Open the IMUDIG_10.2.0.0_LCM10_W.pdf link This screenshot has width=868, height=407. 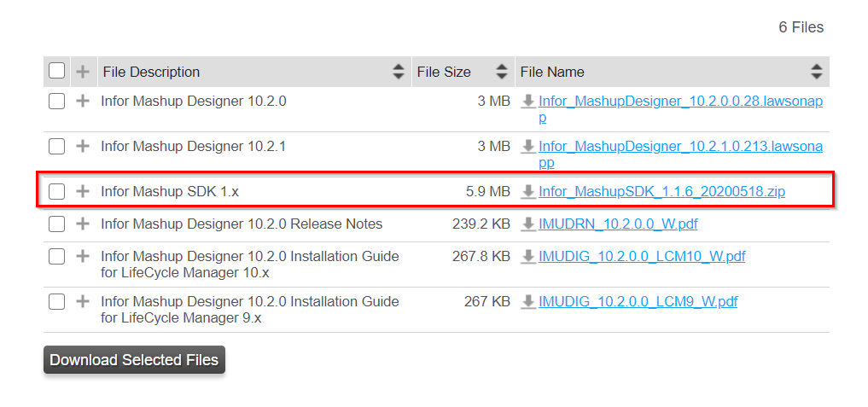[x=642, y=256]
